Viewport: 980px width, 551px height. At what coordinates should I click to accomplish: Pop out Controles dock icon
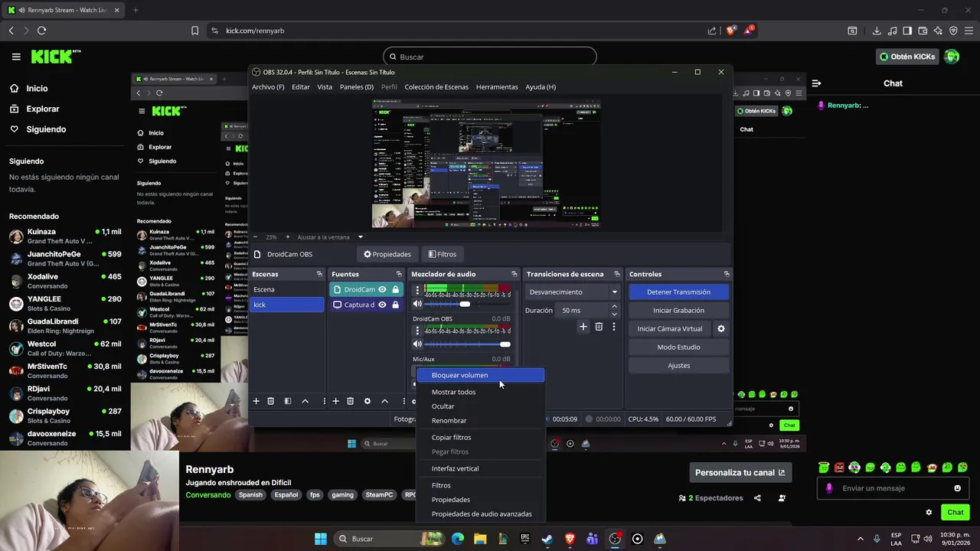pyautogui.click(x=726, y=274)
